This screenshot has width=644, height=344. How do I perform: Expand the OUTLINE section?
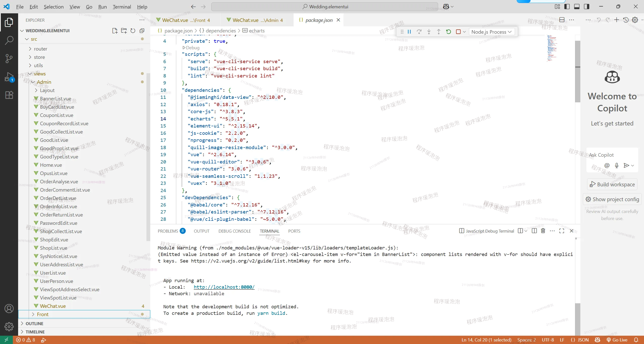[34, 324]
